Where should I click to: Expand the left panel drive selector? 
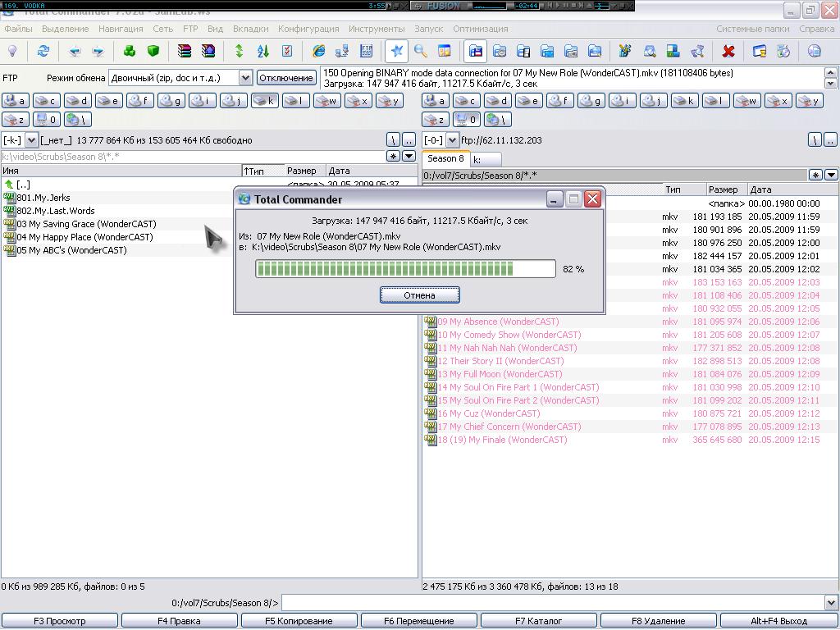tap(31, 140)
